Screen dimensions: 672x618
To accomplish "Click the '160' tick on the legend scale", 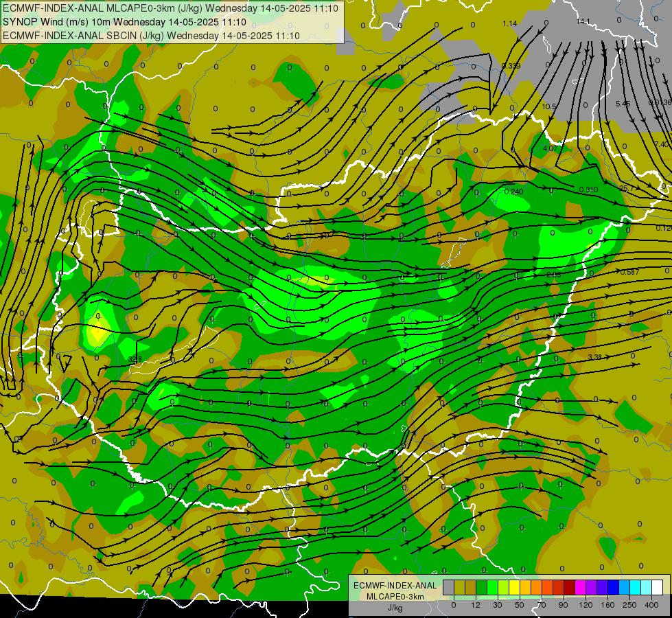I will click(x=607, y=605).
